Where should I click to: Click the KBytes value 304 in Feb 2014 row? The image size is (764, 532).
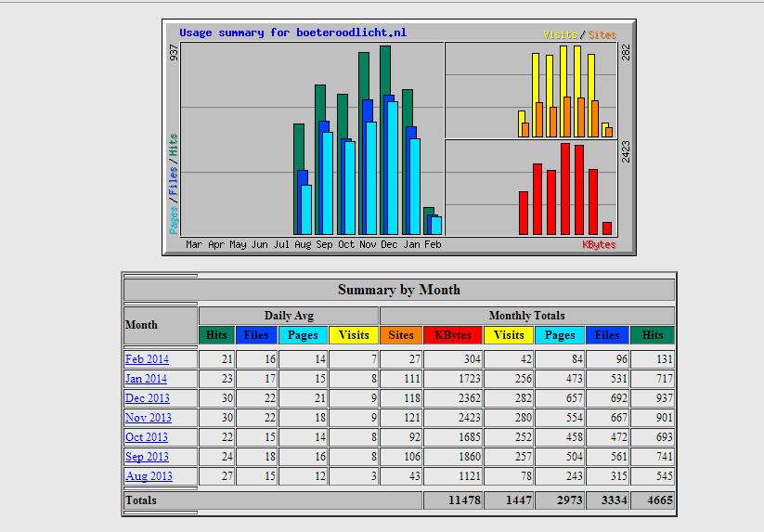(472, 359)
